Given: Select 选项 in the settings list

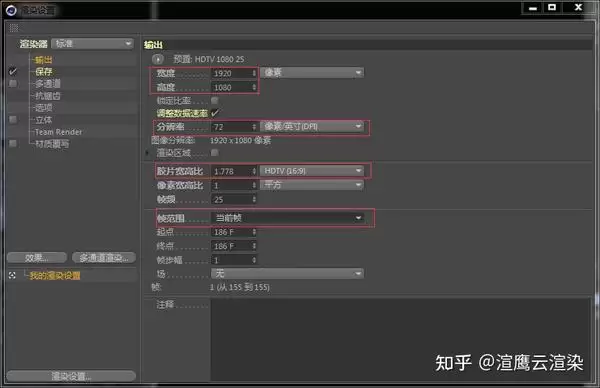Looking at the screenshot, I should pyautogui.click(x=44, y=108).
